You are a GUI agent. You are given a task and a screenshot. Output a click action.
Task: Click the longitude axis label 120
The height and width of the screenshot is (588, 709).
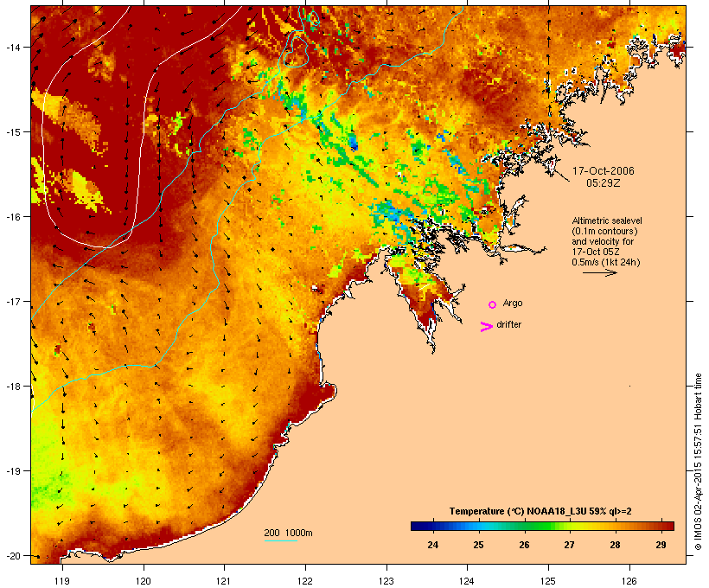(x=144, y=581)
